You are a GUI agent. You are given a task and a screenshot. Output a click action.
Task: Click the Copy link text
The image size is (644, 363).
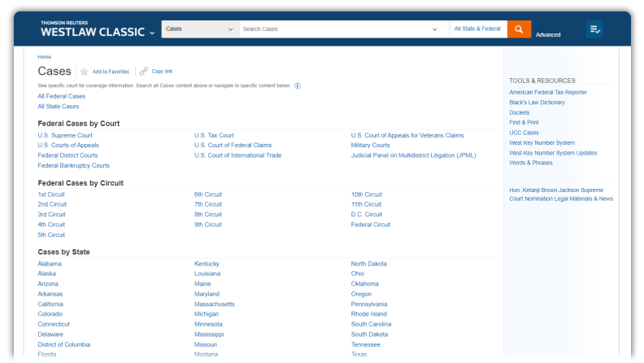click(163, 71)
